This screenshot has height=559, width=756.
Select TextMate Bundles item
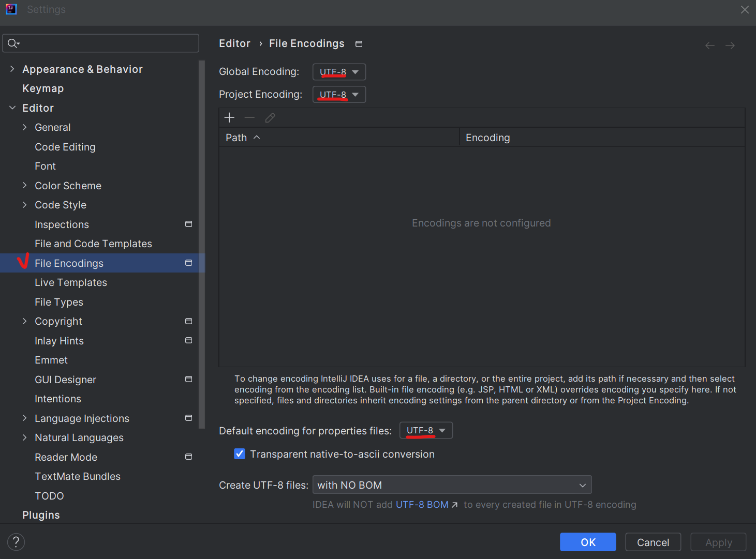[x=78, y=476]
